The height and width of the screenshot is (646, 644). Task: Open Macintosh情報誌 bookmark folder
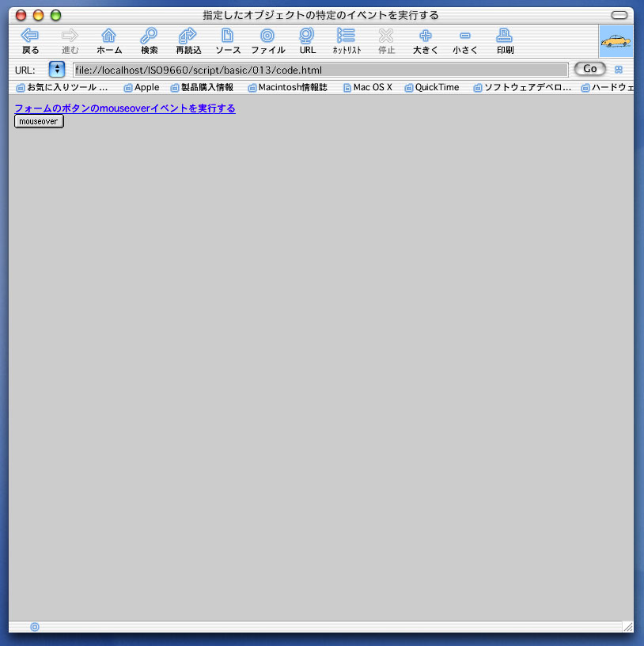pos(288,87)
